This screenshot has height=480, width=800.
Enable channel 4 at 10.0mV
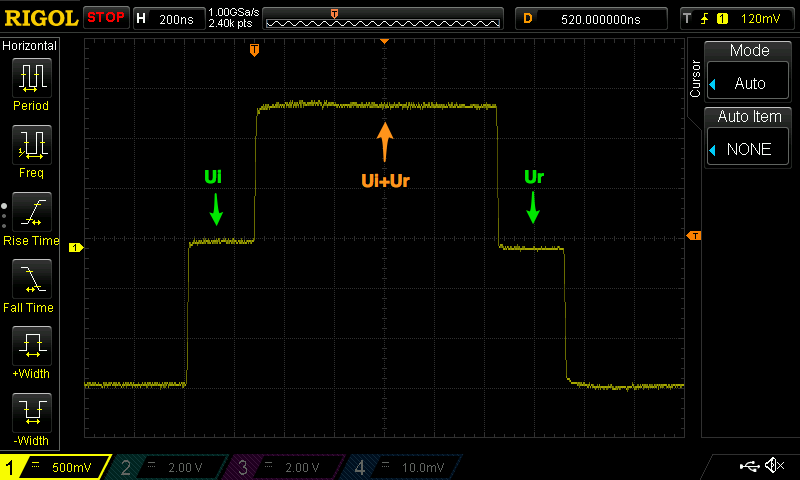click(x=402, y=467)
